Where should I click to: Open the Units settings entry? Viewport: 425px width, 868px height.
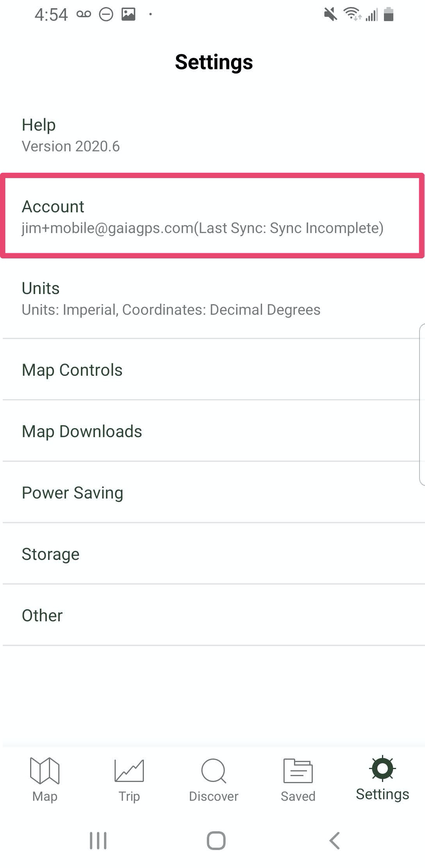click(x=212, y=298)
